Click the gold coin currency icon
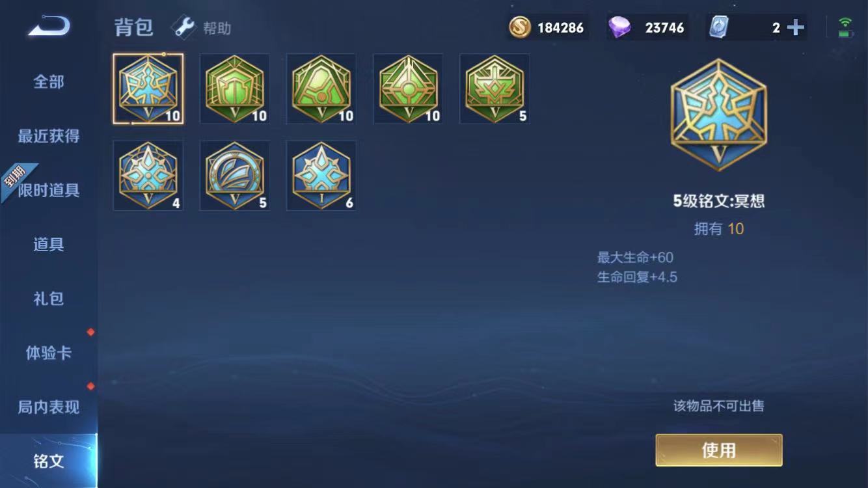The image size is (868, 488). [x=520, y=27]
